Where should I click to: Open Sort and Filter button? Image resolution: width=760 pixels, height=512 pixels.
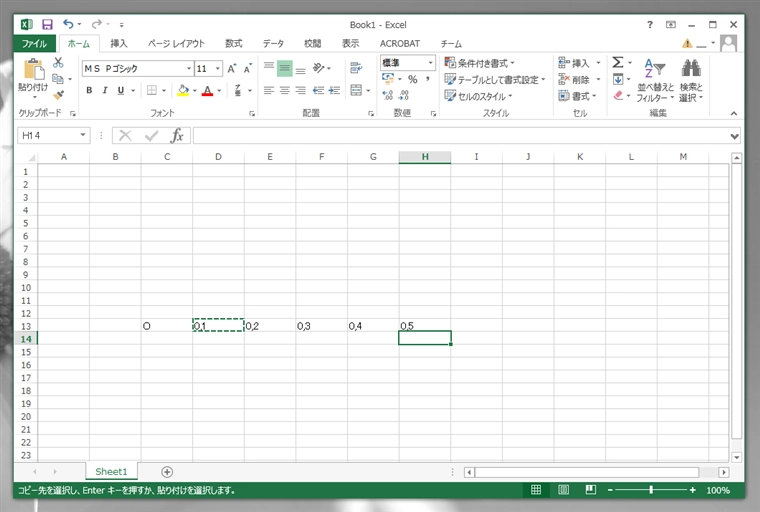click(655, 80)
